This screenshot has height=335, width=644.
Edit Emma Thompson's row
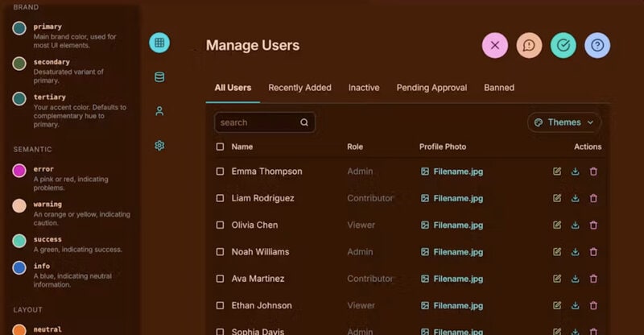tap(557, 172)
